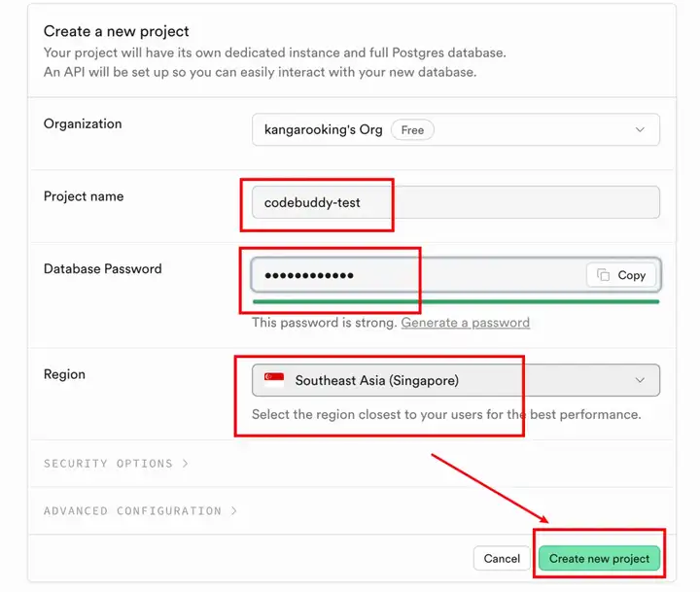The height and width of the screenshot is (592, 700).
Task: Click the Free plan badge
Action: (x=412, y=129)
